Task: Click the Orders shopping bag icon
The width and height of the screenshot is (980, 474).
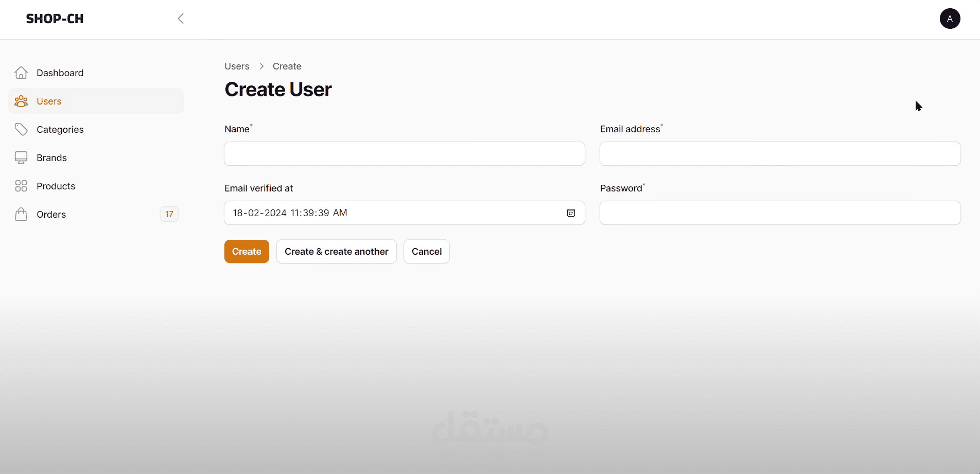Action: [x=21, y=214]
